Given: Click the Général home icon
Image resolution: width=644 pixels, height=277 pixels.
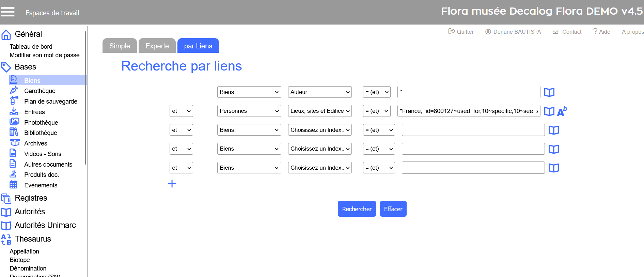Looking at the screenshot, I should coord(6,34).
